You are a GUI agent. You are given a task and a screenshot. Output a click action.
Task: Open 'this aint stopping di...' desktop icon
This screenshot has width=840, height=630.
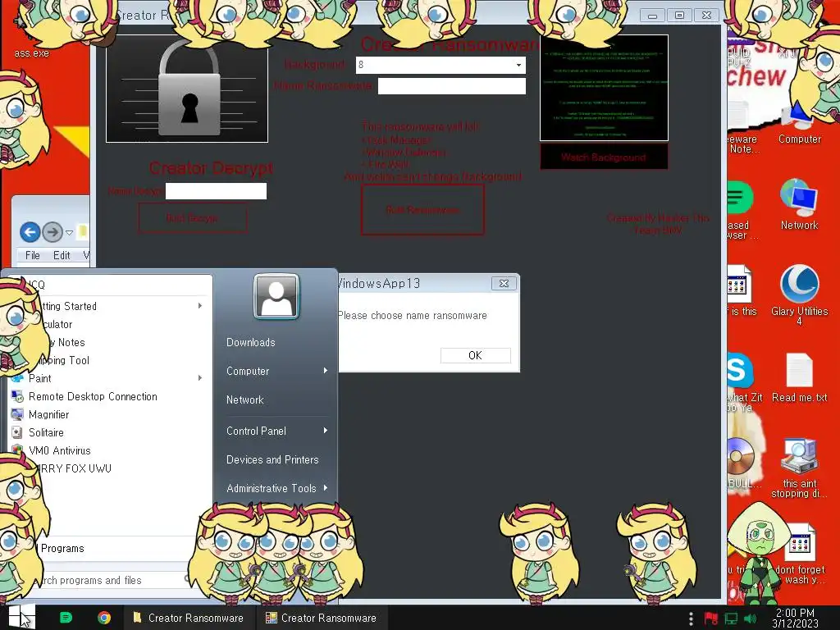[799, 468]
